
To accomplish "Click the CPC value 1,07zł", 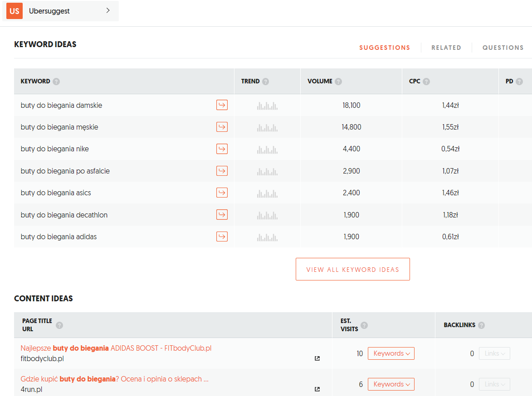I will click(450, 171).
